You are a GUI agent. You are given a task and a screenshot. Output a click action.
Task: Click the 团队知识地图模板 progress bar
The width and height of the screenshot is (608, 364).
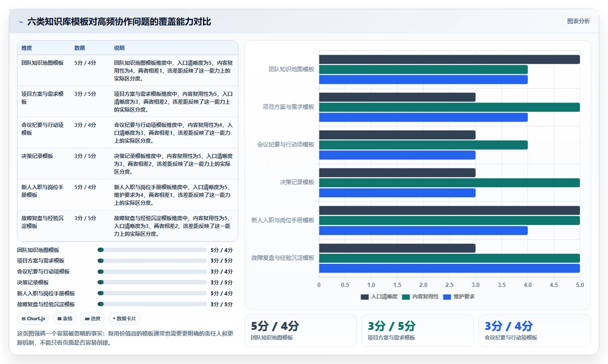tap(152, 250)
